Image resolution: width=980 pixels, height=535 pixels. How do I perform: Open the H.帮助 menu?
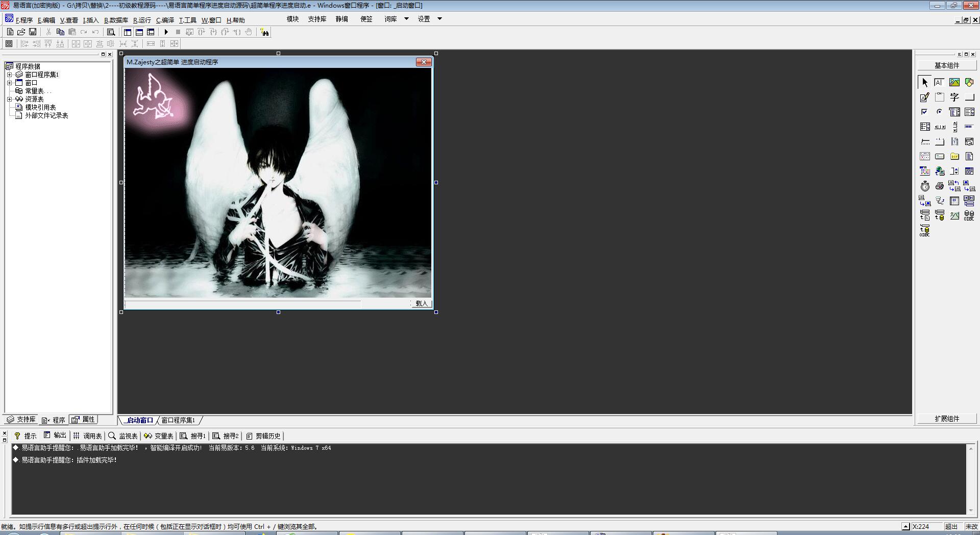pos(235,20)
